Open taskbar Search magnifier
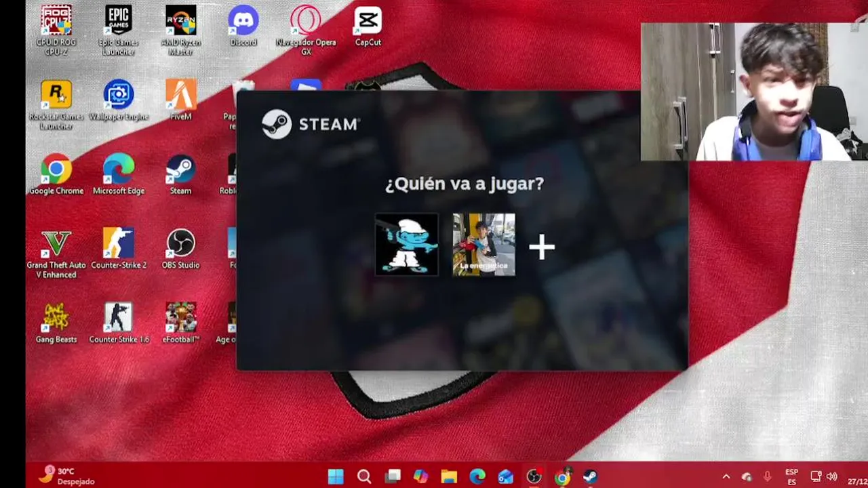Screen dimensions: 868x488 pyautogui.click(x=364, y=476)
